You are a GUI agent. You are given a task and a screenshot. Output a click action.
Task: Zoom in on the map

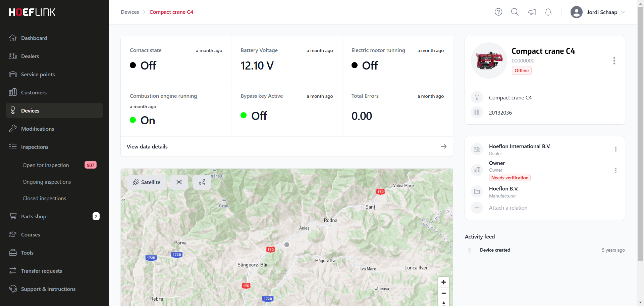pyautogui.click(x=443, y=282)
